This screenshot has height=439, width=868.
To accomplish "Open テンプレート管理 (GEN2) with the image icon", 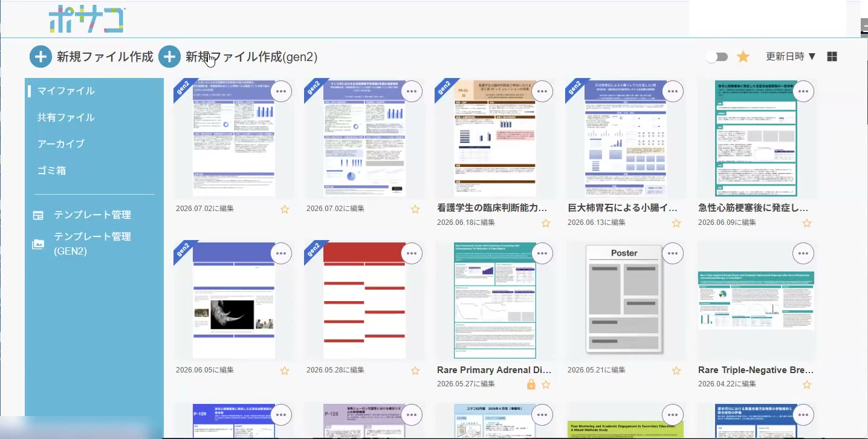I will pyautogui.click(x=82, y=244).
